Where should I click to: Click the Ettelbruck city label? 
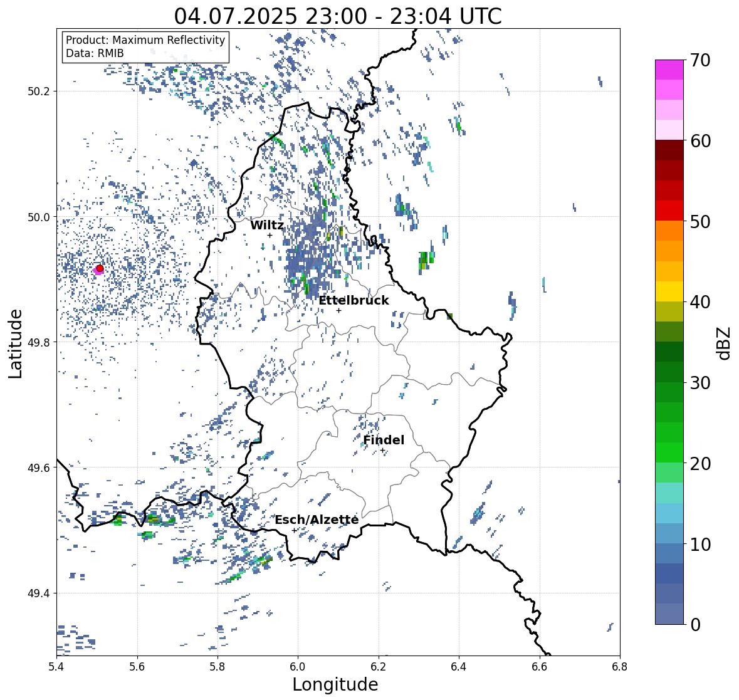[x=354, y=301]
